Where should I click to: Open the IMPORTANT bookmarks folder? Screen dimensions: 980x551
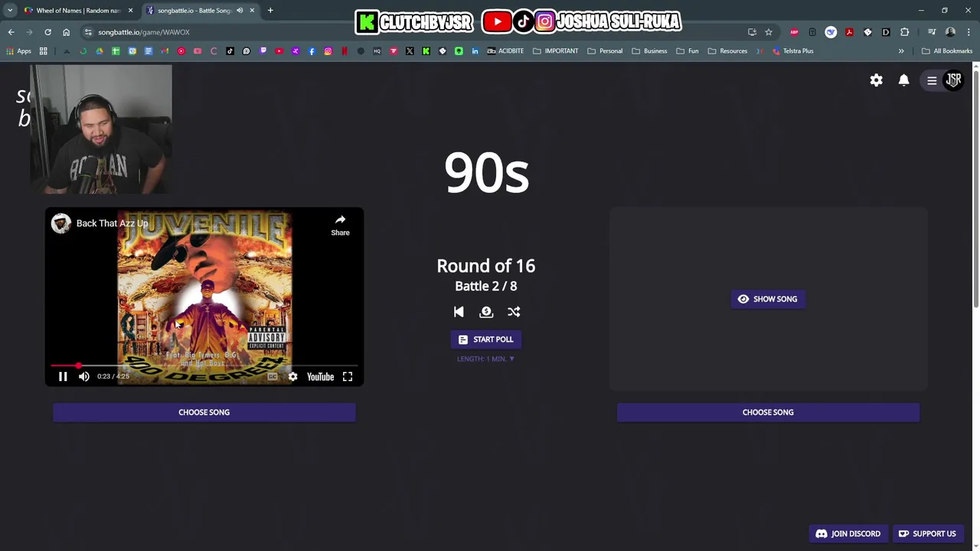(x=555, y=51)
